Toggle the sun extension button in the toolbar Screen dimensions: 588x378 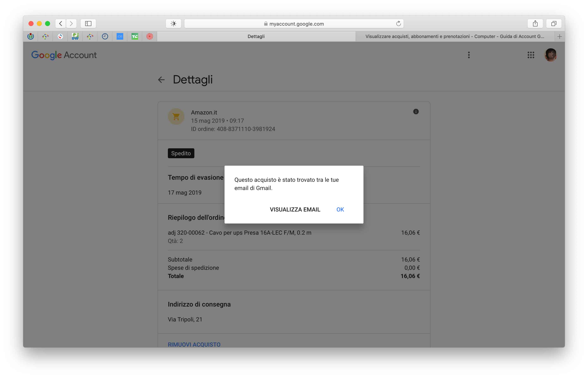click(x=173, y=24)
